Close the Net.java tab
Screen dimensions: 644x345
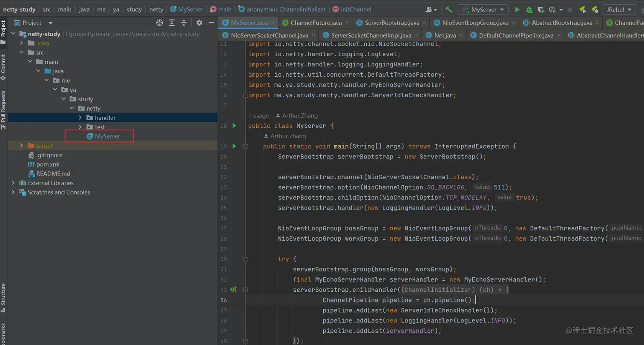[462, 35]
